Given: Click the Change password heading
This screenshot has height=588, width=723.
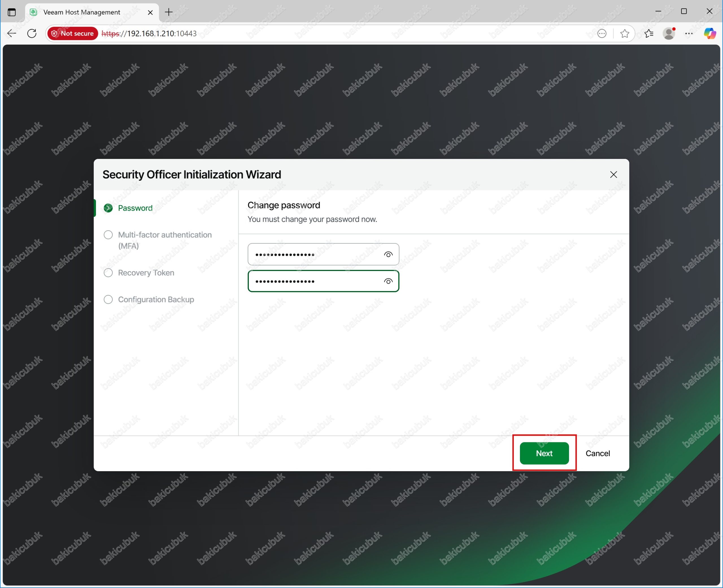Looking at the screenshot, I should pos(284,205).
